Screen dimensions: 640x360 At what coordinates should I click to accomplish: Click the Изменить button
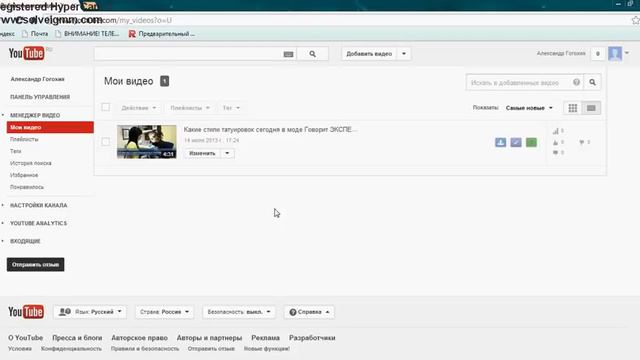pos(202,153)
